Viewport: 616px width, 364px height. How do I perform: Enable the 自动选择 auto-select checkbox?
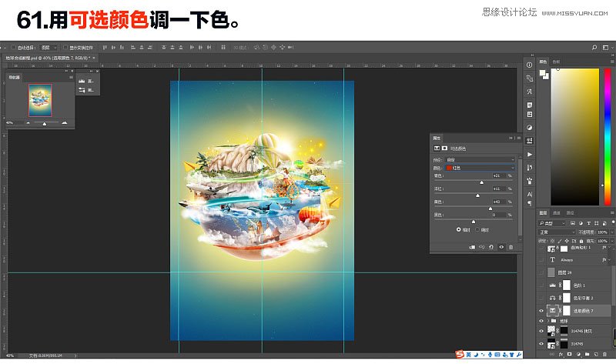pos(13,48)
